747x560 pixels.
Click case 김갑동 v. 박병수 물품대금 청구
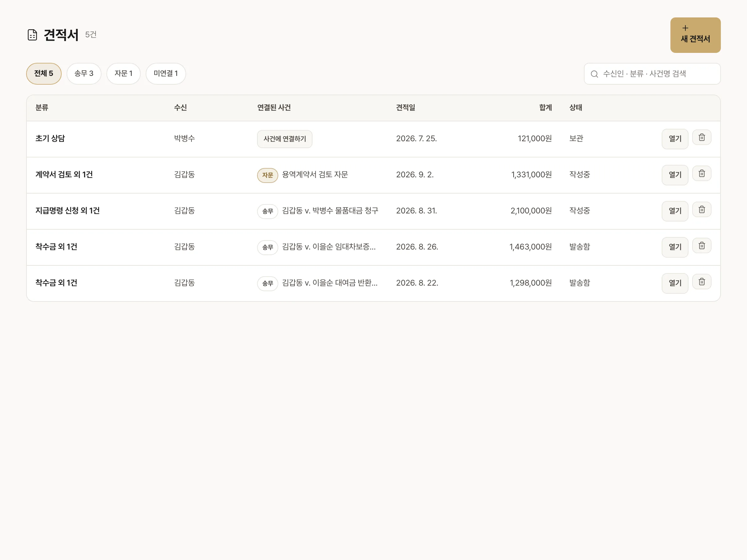(x=330, y=211)
